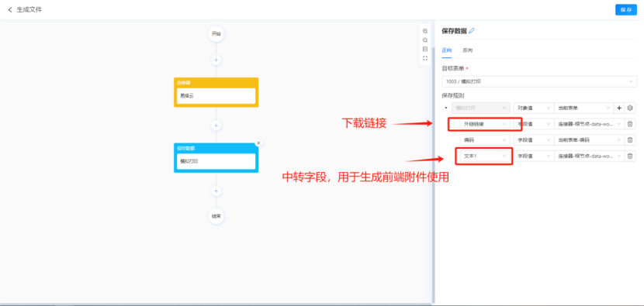
Task: Delete the 外链链接 rule row
Action: [630, 124]
